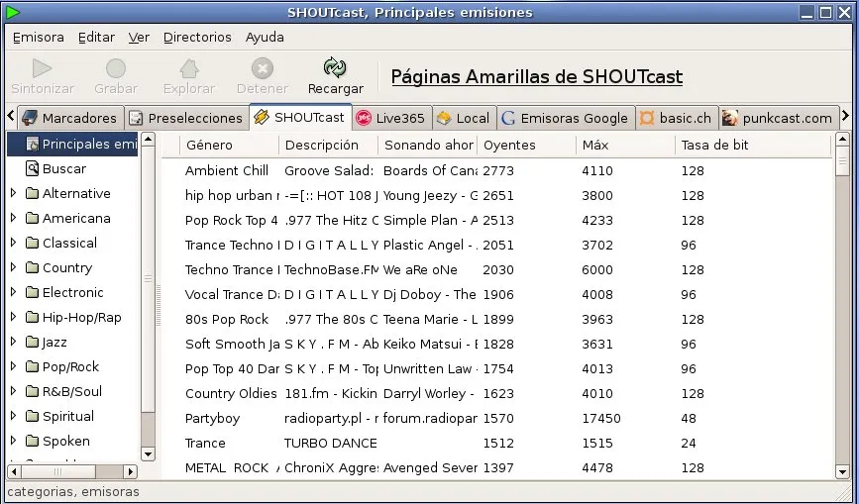Image resolution: width=859 pixels, height=504 pixels.
Task: Open the Directorios menu
Action: coord(197,38)
